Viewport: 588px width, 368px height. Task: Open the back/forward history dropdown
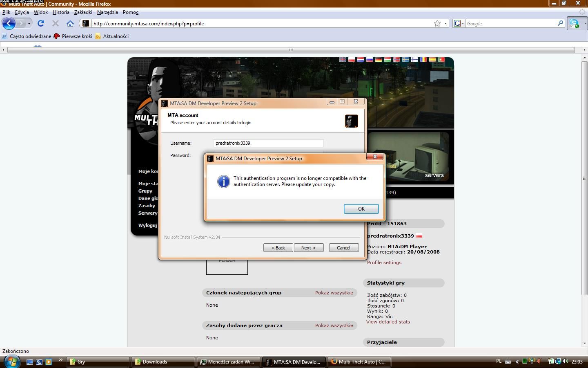click(29, 23)
